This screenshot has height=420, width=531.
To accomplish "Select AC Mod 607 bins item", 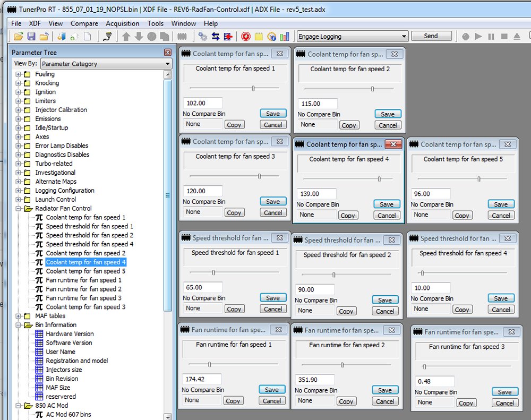I will click(68, 414).
